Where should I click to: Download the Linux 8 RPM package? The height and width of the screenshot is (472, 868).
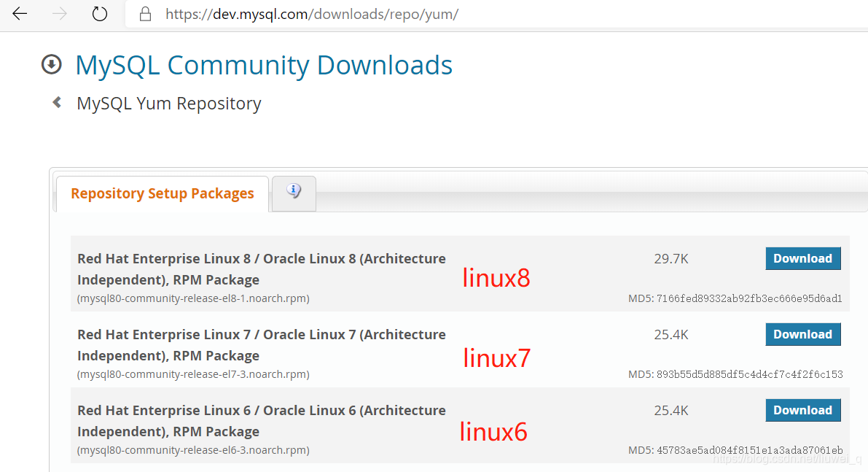tap(802, 259)
